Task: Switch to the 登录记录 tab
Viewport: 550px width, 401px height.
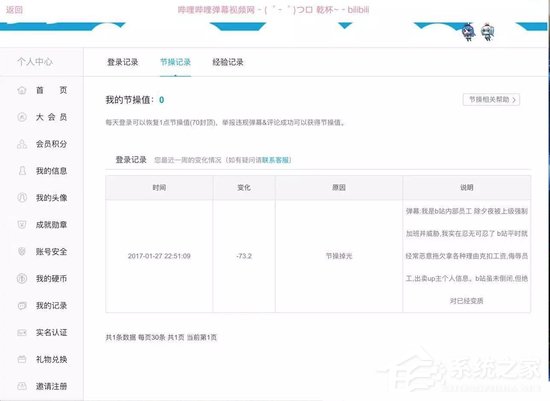Action: tap(122, 62)
